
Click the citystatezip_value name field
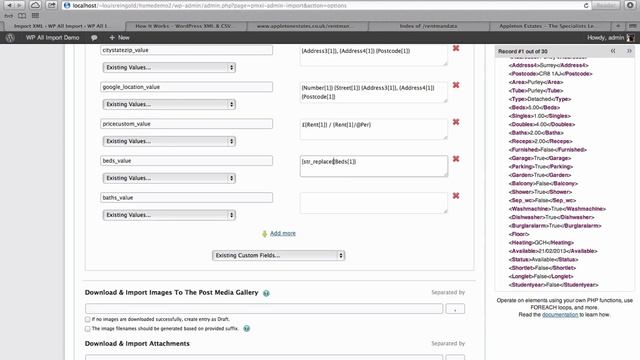click(x=187, y=50)
